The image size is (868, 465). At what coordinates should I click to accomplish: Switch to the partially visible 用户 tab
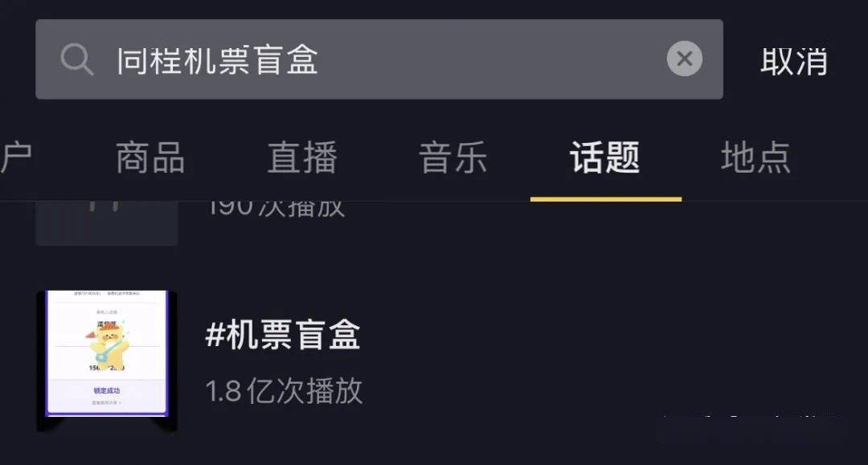(16, 157)
